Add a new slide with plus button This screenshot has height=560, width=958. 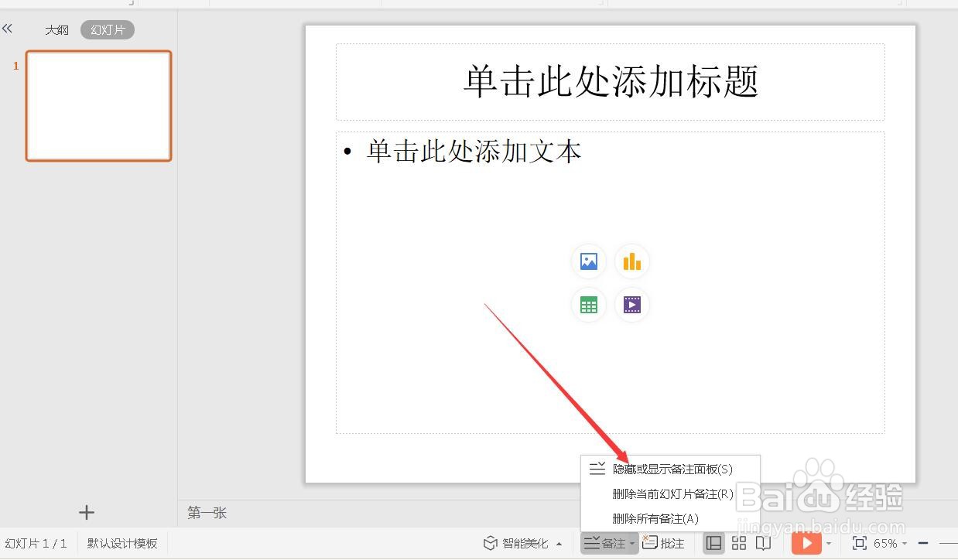pyautogui.click(x=87, y=512)
